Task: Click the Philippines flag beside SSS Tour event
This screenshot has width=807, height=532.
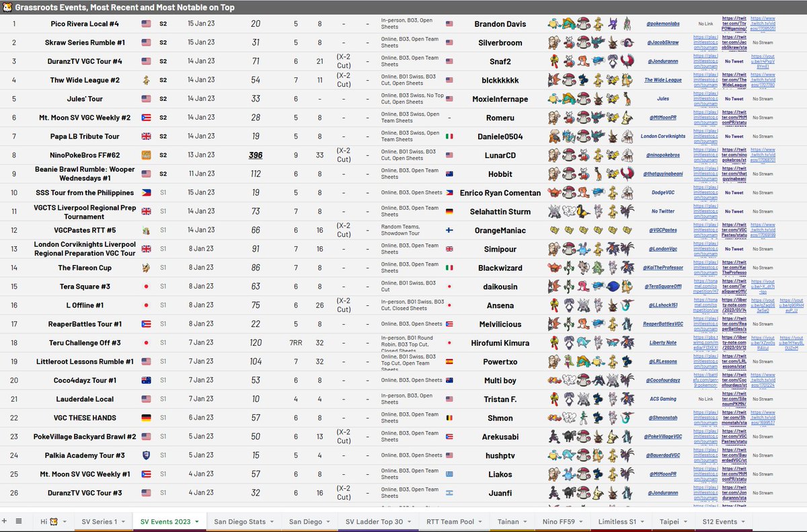Action: 146,192
